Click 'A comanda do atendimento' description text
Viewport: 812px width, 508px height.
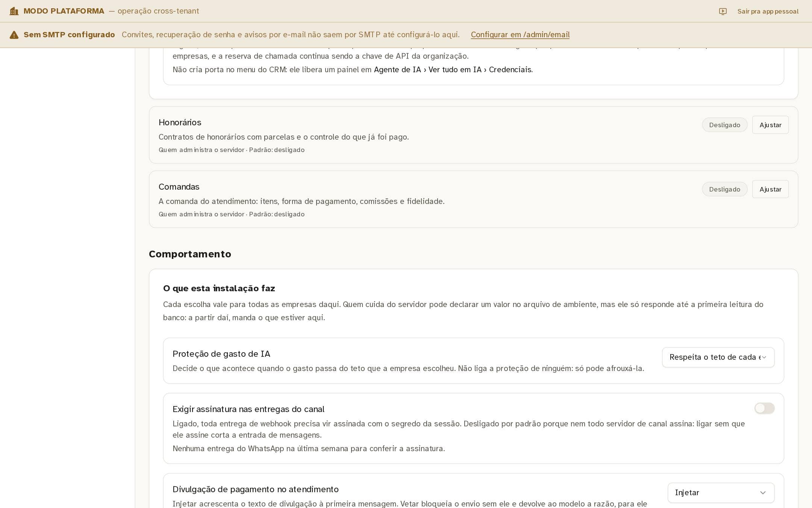(x=301, y=201)
